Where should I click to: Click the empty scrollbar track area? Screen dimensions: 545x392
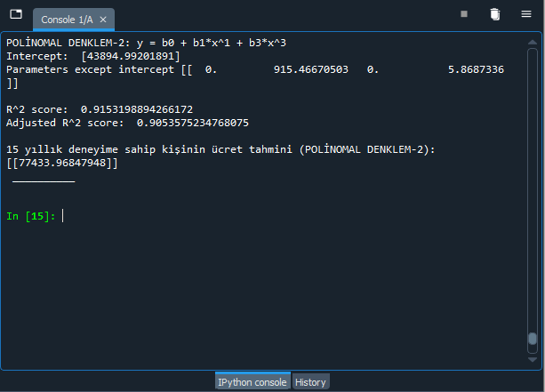pos(533,189)
